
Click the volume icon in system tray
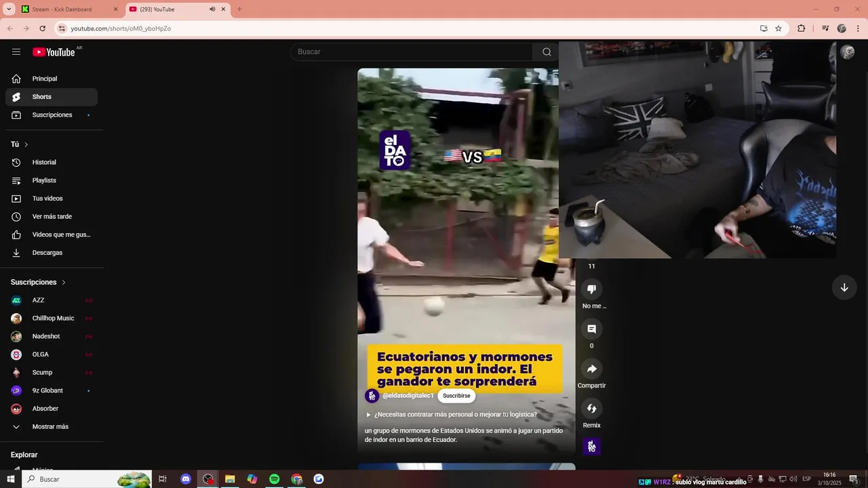point(793,479)
